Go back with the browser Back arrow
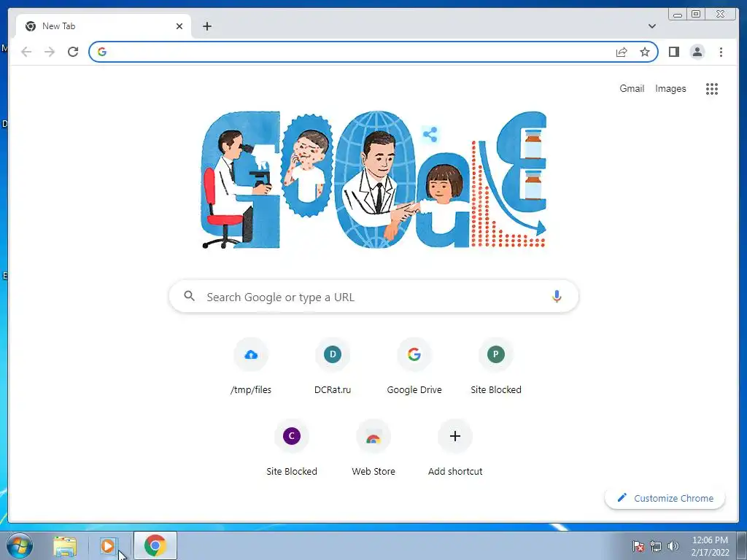Viewport: 747px width, 560px height. [x=26, y=52]
